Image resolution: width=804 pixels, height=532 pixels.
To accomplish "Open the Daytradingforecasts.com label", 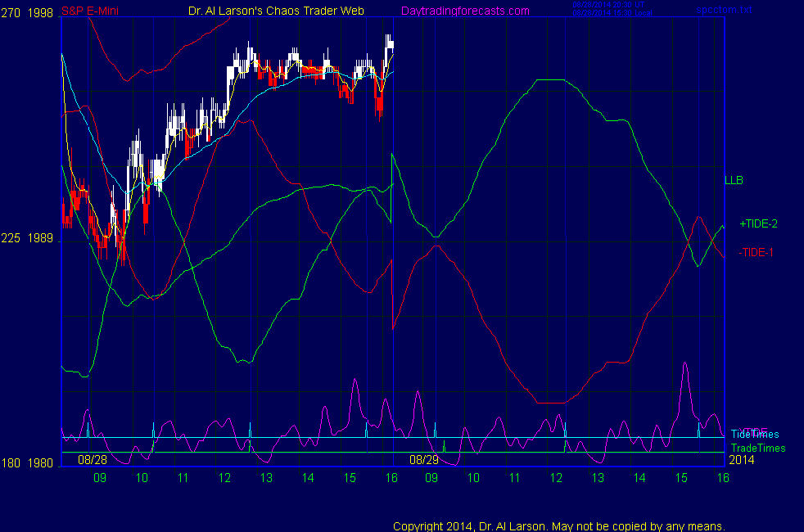I will [x=465, y=11].
